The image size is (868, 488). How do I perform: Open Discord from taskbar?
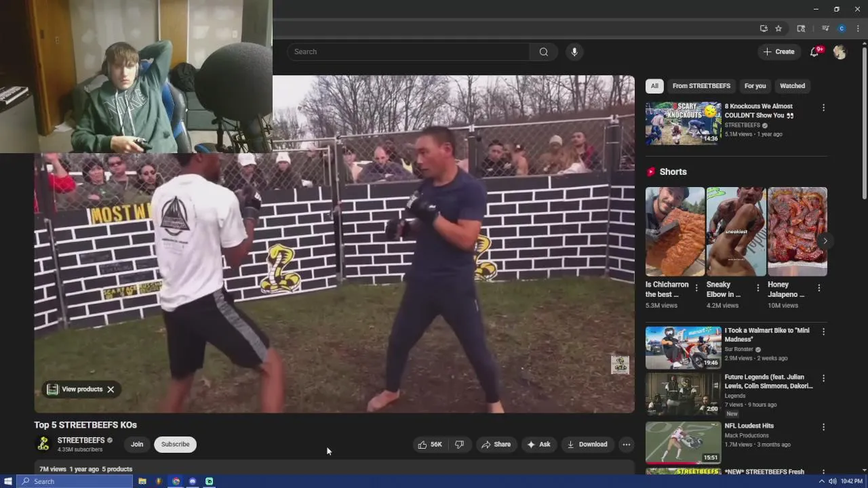tap(193, 481)
